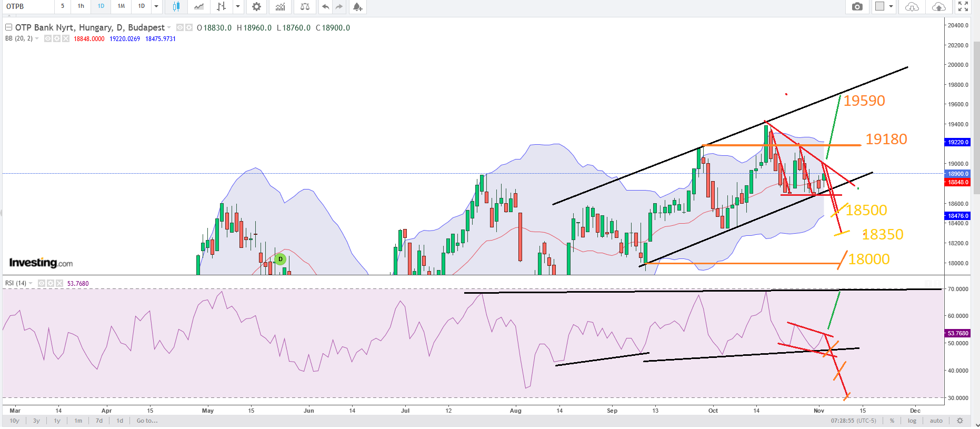
Task: Open the indicators menu icon
Action: tap(281, 6)
